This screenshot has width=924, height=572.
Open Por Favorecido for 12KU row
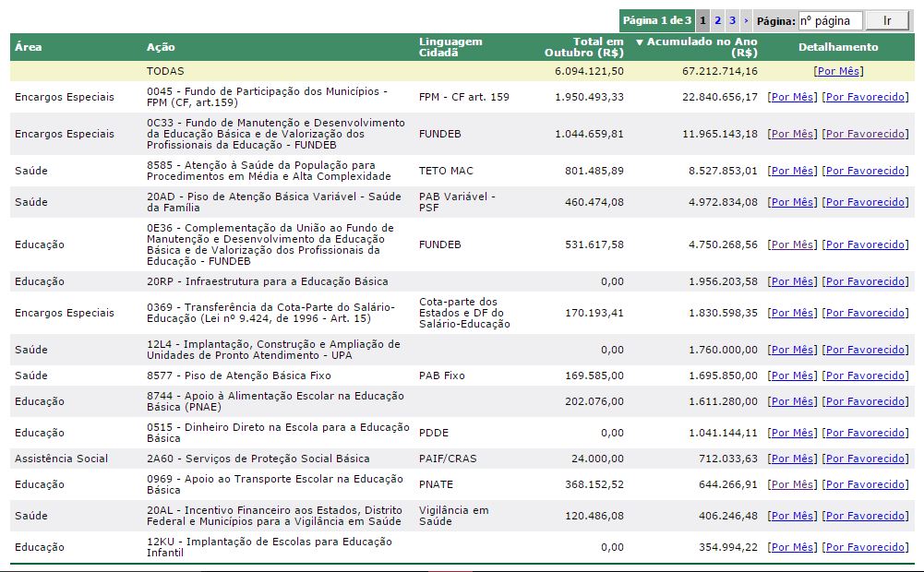(865, 547)
